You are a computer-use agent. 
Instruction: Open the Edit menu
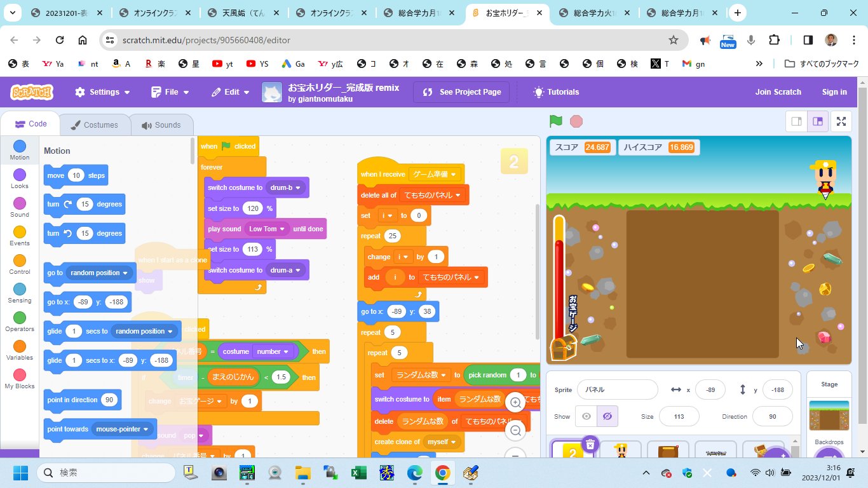231,92
